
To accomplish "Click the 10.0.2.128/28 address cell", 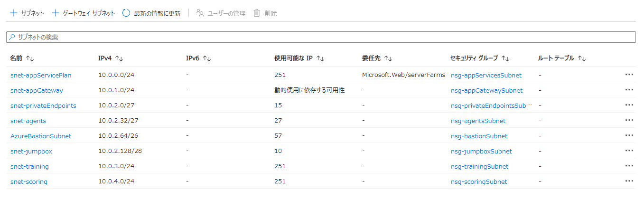I will (120, 151).
